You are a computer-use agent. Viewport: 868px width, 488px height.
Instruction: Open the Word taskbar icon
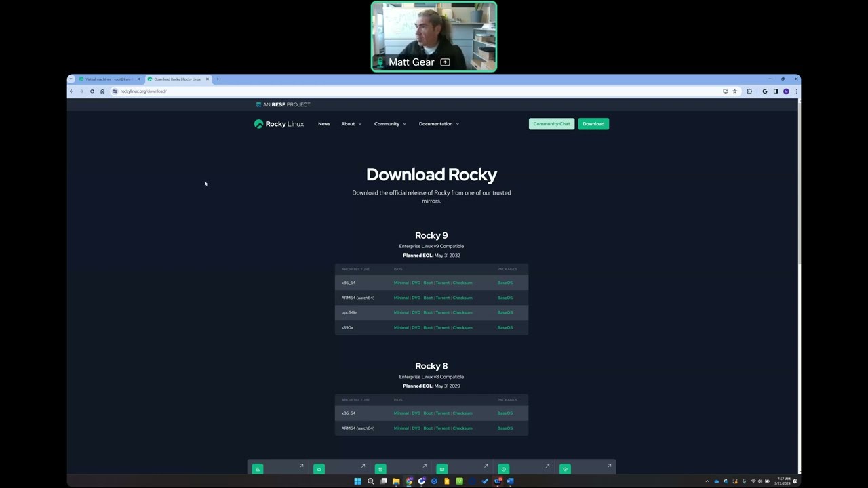pyautogui.click(x=511, y=481)
